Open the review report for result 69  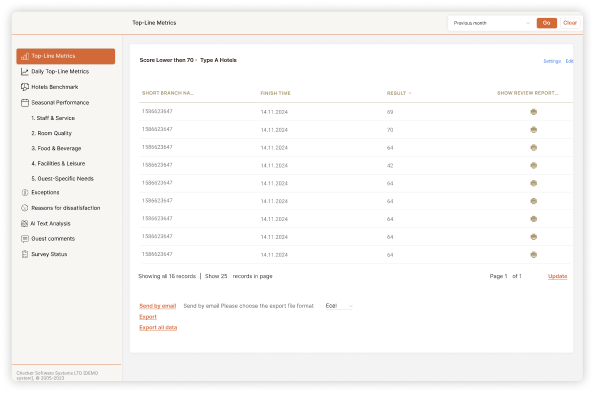tap(534, 112)
